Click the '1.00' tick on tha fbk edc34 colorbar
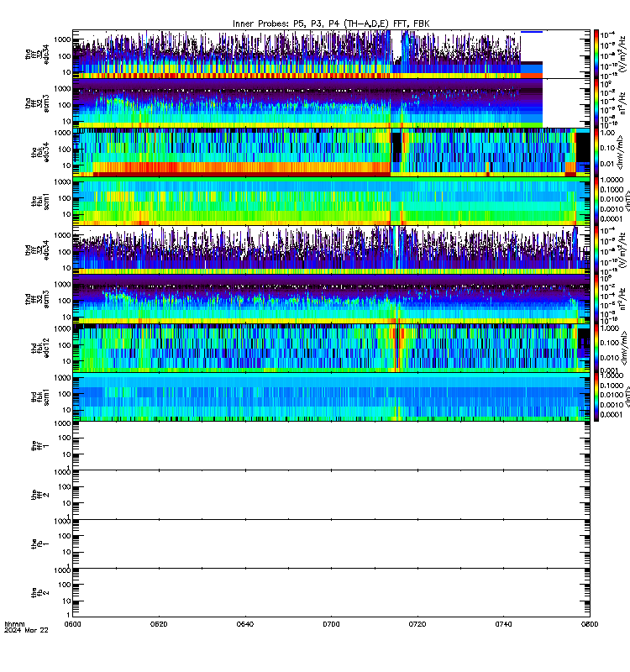The height and width of the screenshot is (672, 630). click(x=607, y=133)
